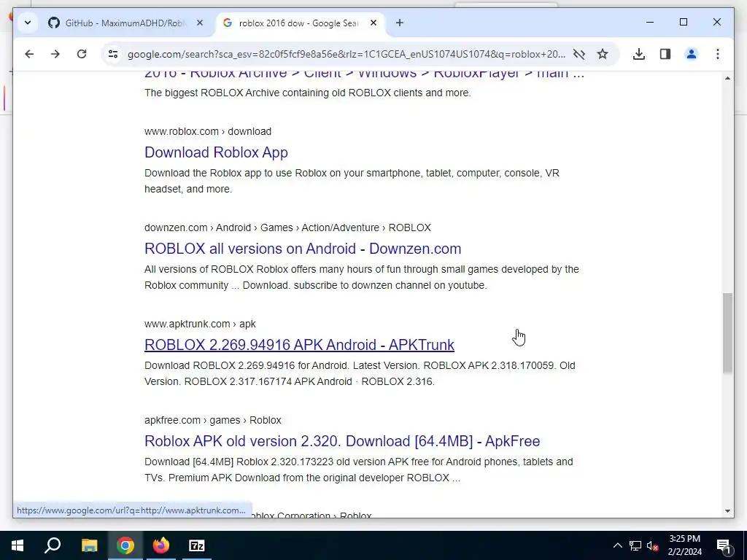
Task: Click the crossed-out eye icon in address bar
Action: [578, 54]
